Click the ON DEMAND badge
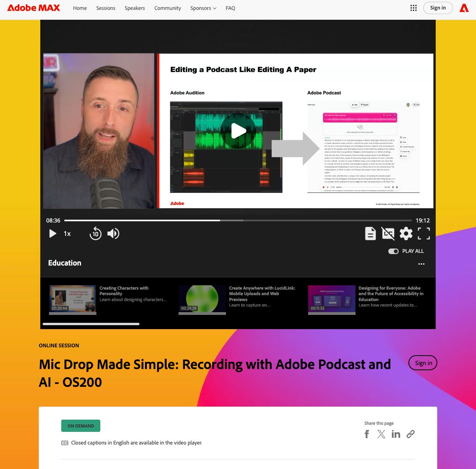This screenshot has height=469, width=476. coord(81,426)
